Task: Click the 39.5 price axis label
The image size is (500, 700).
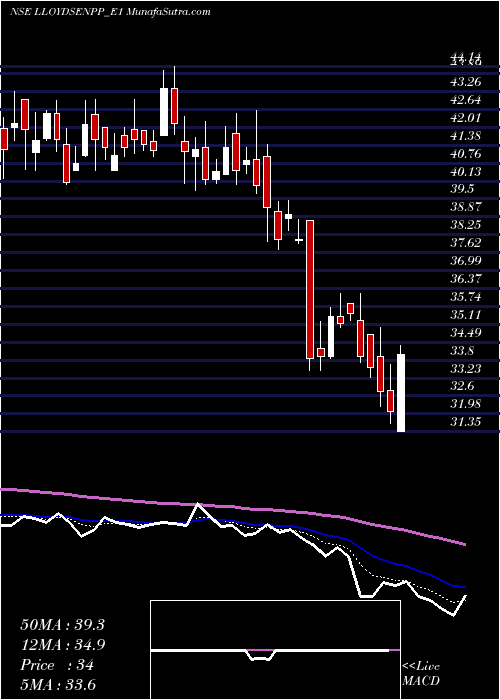Action: click(x=463, y=189)
